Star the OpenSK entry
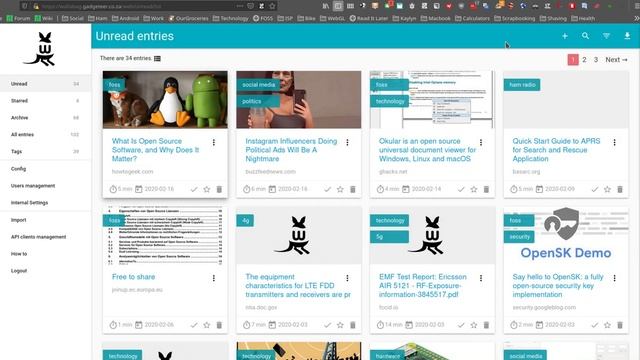The height and width of the screenshot is (360, 640). (607, 325)
